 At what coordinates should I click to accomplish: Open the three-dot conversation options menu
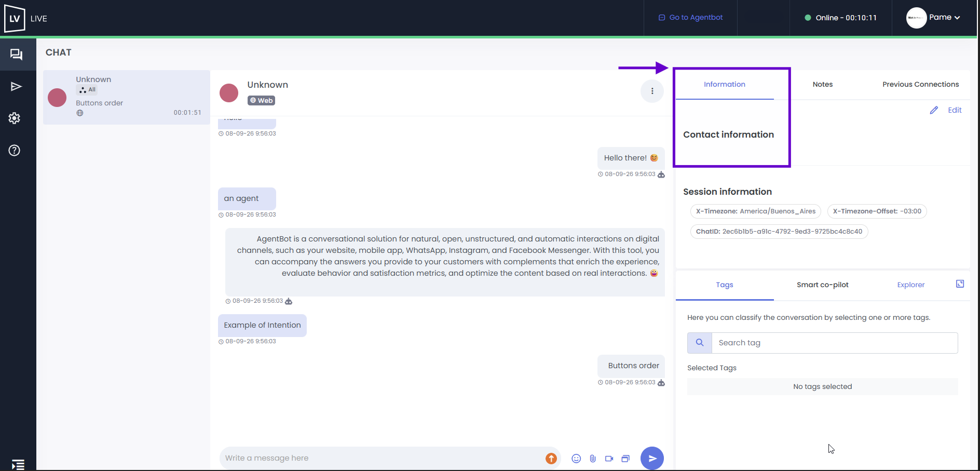652,91
